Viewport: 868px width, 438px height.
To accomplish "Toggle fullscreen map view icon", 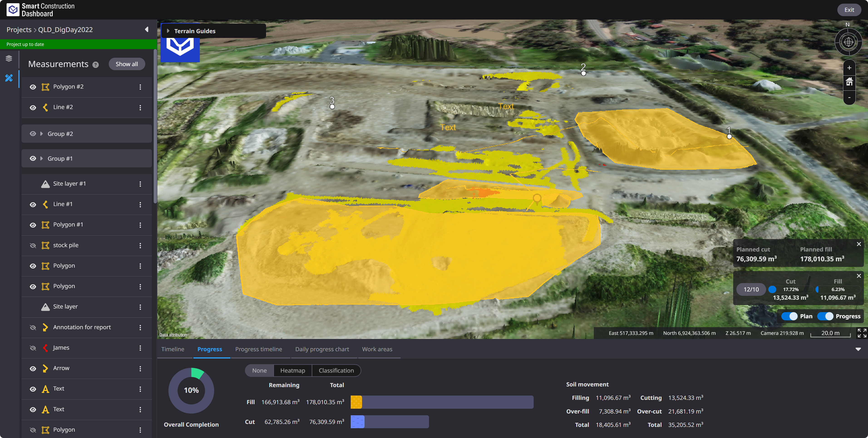I will [x=862, y=333].
